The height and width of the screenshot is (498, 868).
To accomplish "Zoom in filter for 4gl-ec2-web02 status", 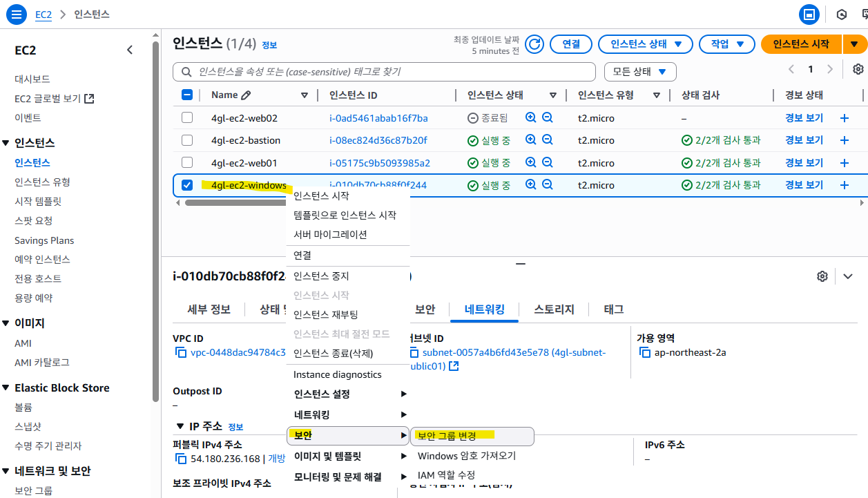I will click(531, 118).
